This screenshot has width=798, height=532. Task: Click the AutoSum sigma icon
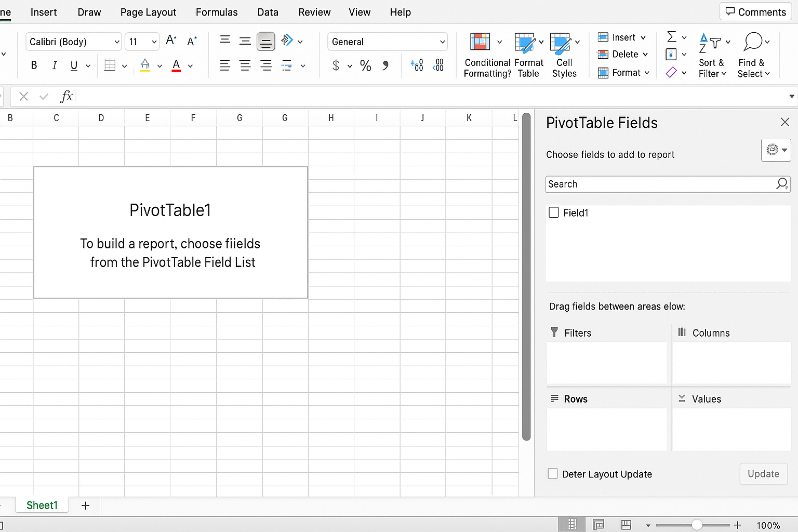click(672, 36)
